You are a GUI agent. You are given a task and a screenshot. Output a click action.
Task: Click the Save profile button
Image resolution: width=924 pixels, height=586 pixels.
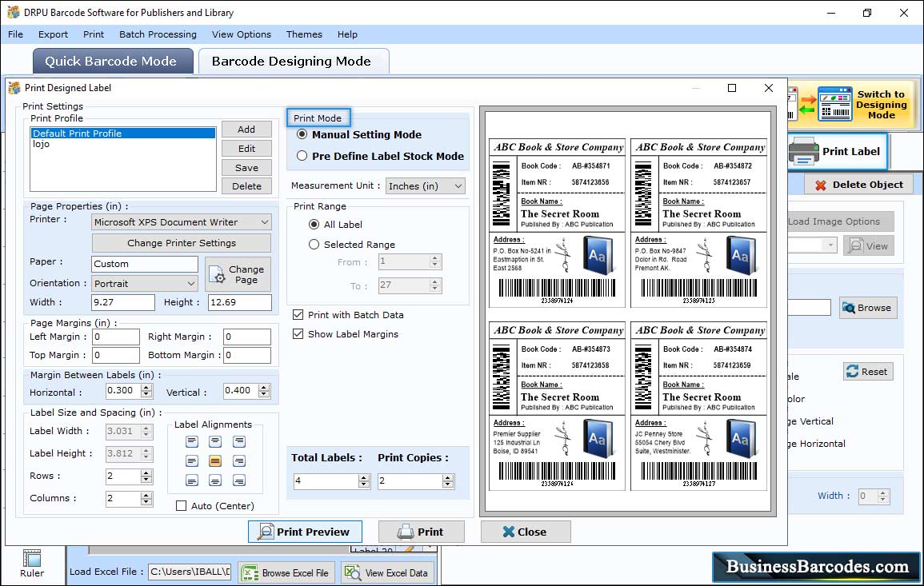pos(246,168)
